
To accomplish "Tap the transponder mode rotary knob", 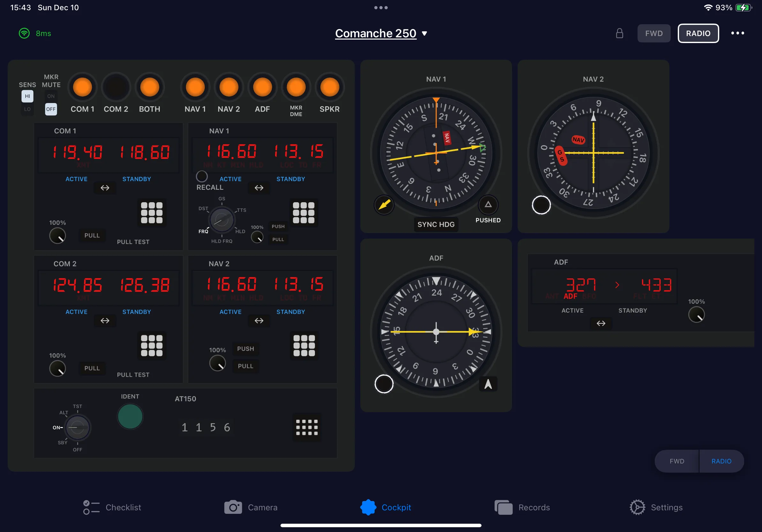I will [x=77, y=427].
